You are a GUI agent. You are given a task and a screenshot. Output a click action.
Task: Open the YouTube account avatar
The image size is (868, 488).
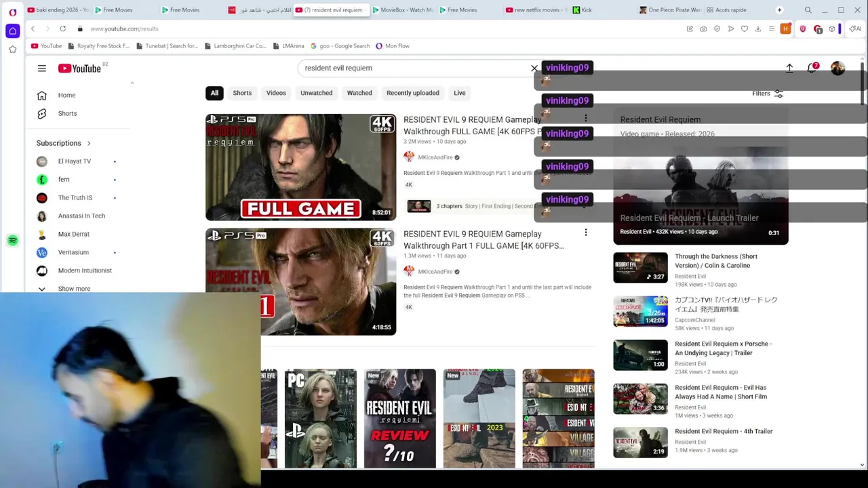pyautogui.click(x=838, y=68)
